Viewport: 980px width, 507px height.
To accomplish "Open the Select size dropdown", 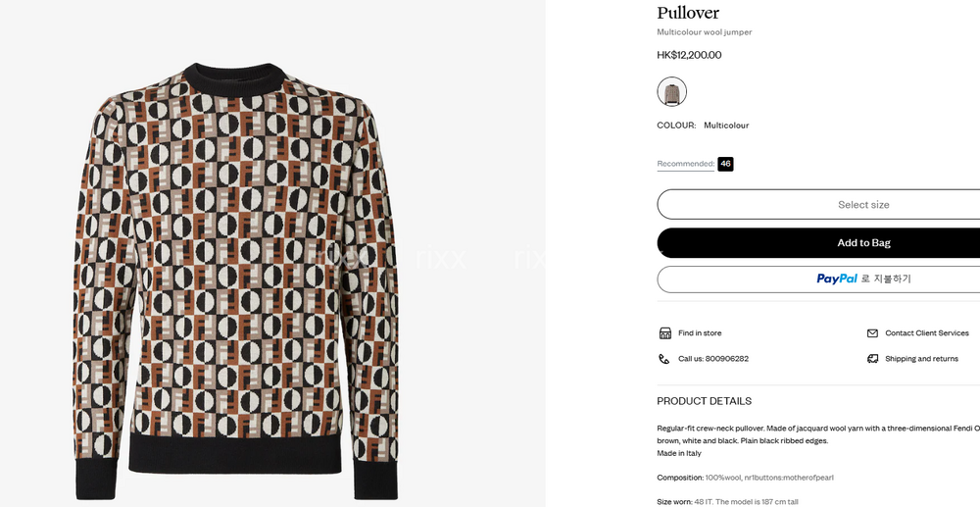I will tap(862, 205).
